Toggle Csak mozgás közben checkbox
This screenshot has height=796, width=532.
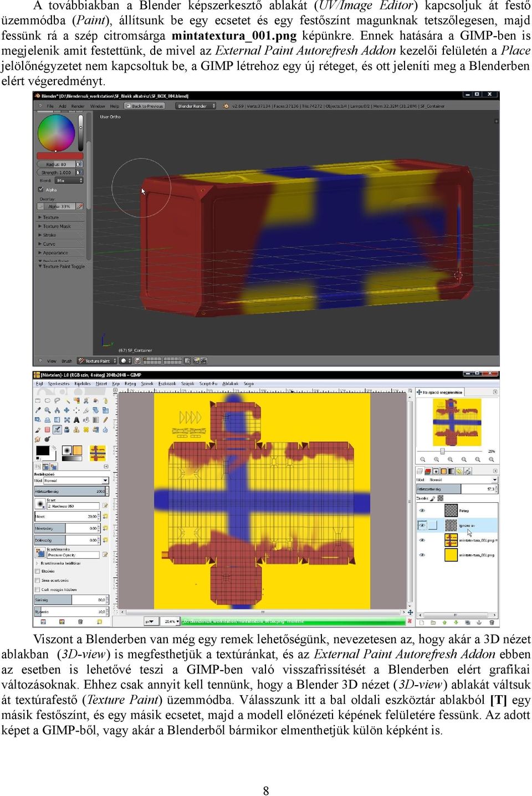pos(37,590)
